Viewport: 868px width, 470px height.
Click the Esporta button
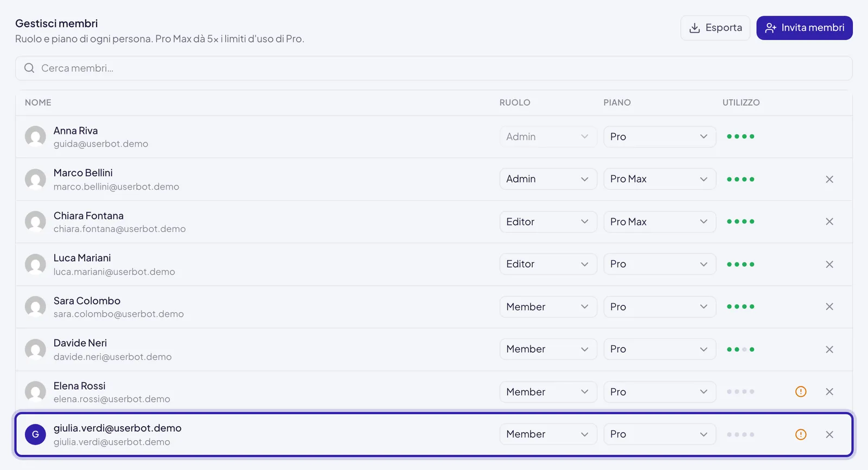click(715, 28)
